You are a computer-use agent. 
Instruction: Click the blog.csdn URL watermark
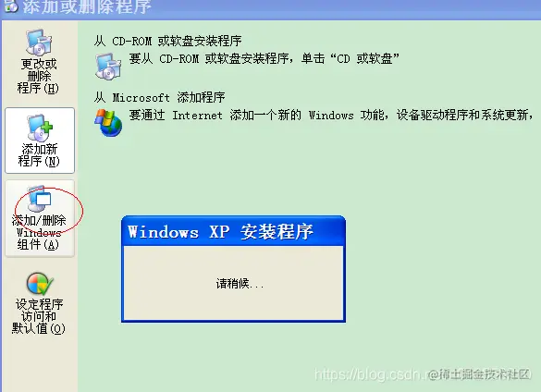(371, 374)
